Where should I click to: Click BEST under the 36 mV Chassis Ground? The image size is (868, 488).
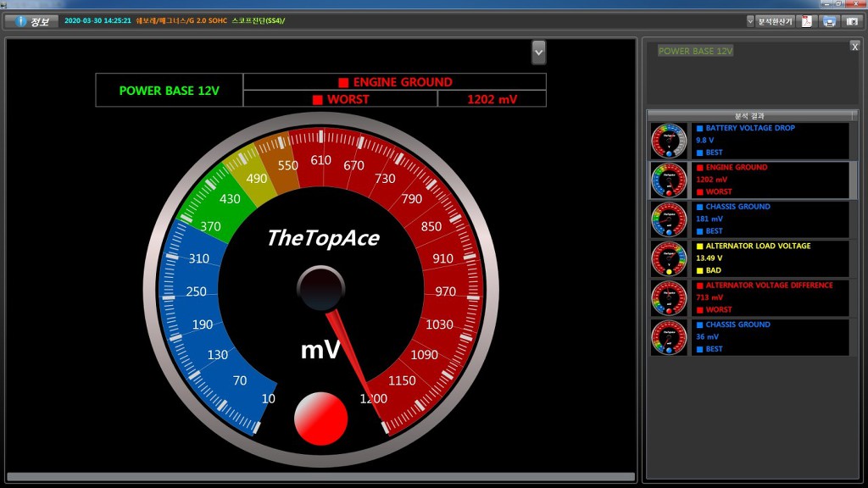714,348
